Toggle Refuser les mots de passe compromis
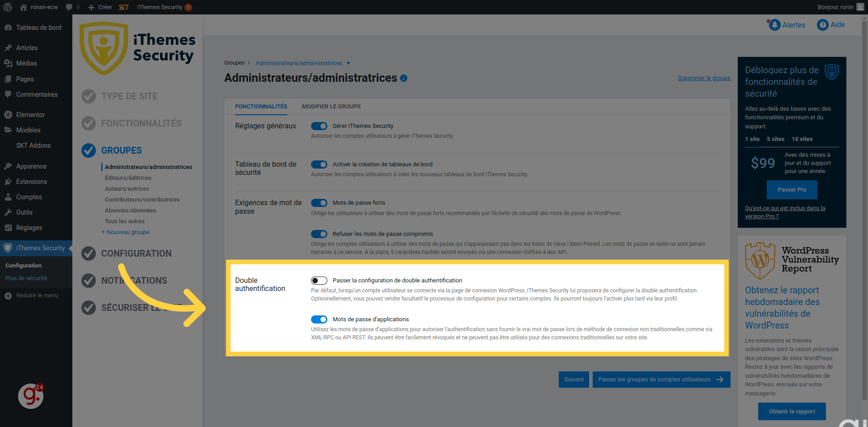Viewport: 868px width, 427px height. [x=319, y=234]
